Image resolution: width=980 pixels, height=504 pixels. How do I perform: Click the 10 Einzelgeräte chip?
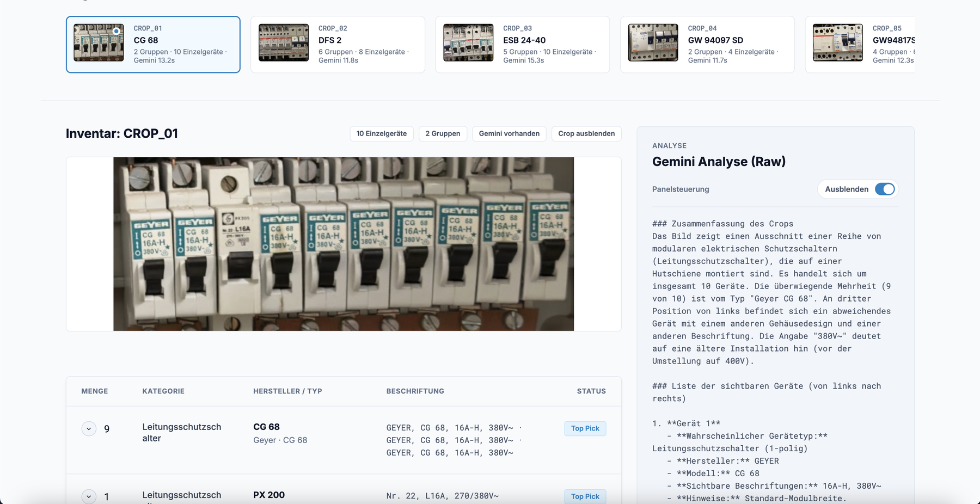[x=382, y=133]
